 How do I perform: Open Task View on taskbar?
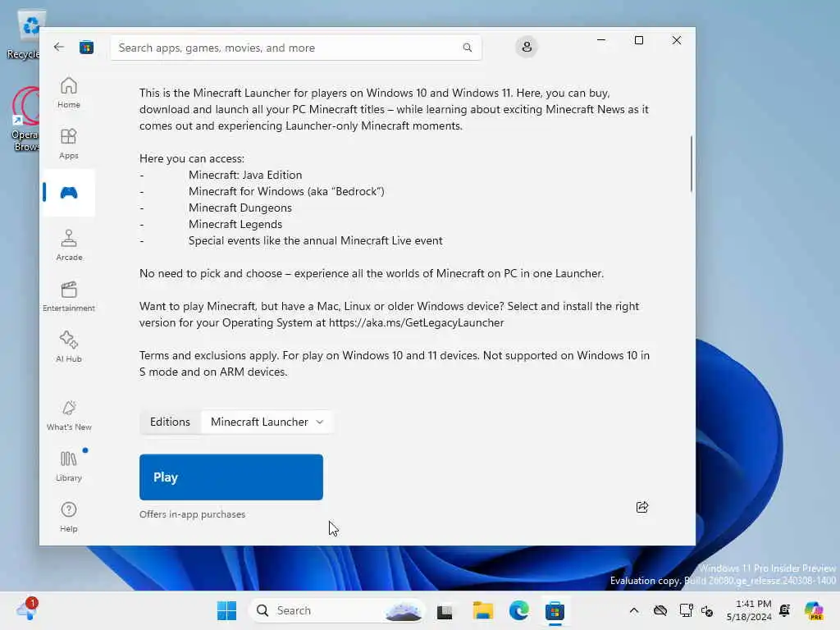[445, 610]
